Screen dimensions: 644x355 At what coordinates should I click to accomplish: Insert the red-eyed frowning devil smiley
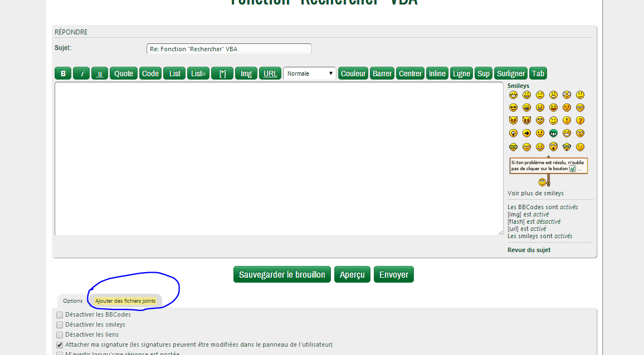514,120
